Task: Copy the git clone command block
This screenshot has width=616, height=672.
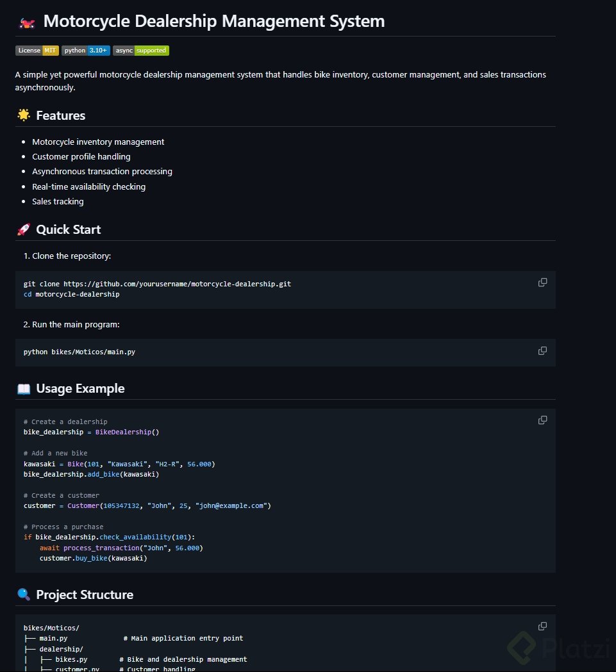Action: click(x=542, y=283)
